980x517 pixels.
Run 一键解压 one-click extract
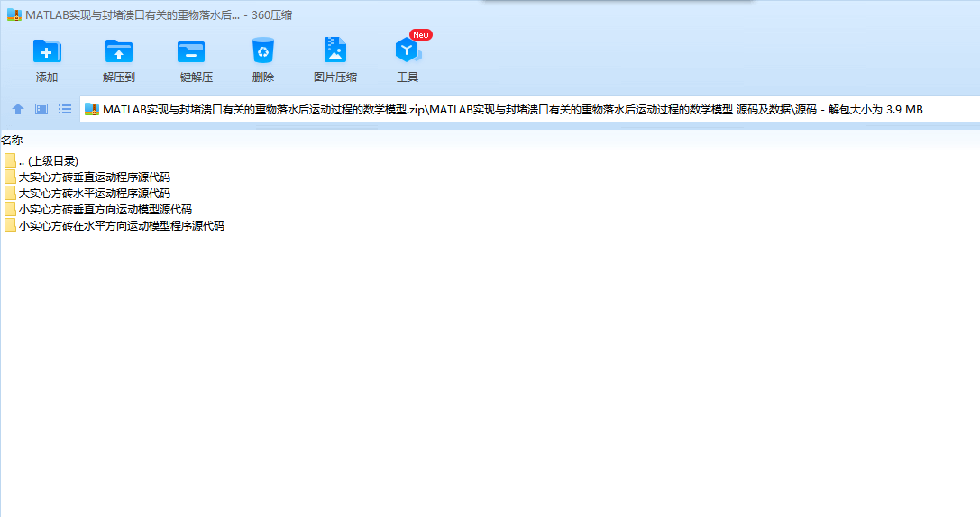click(191, 60)
